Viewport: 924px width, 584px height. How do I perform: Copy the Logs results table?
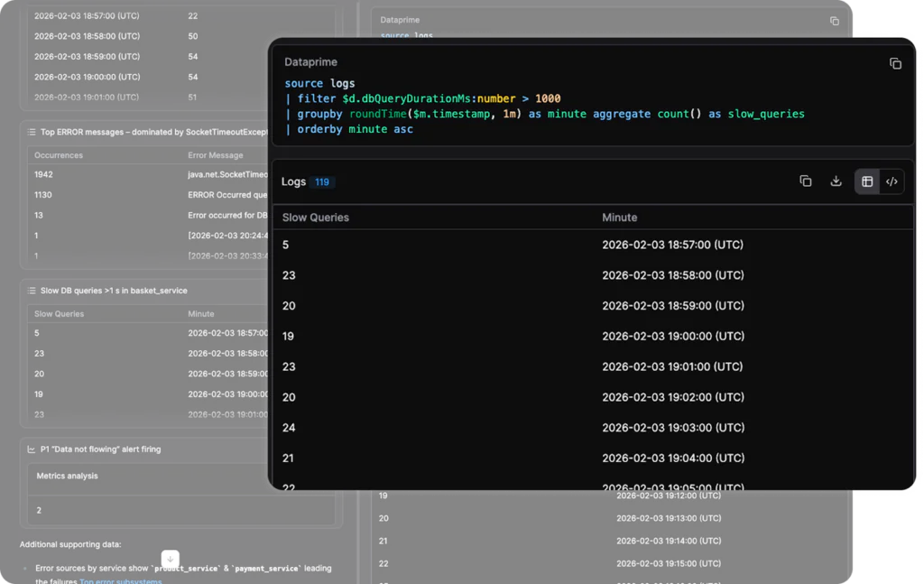coord(805,181)
